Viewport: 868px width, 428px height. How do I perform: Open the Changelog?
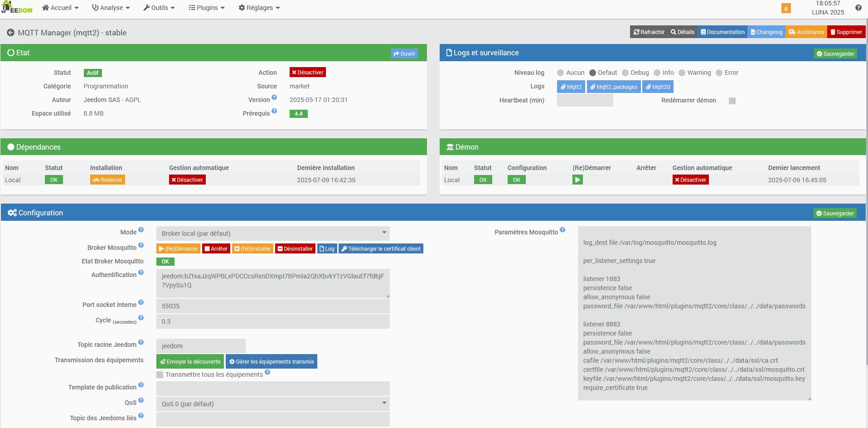pos(766,32)
